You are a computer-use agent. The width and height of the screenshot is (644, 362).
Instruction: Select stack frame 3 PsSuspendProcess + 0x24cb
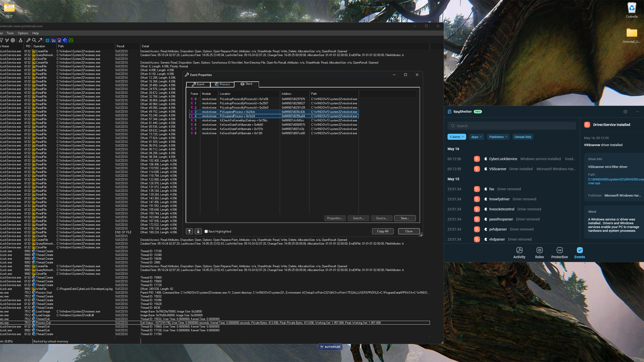tap(274, 112)
